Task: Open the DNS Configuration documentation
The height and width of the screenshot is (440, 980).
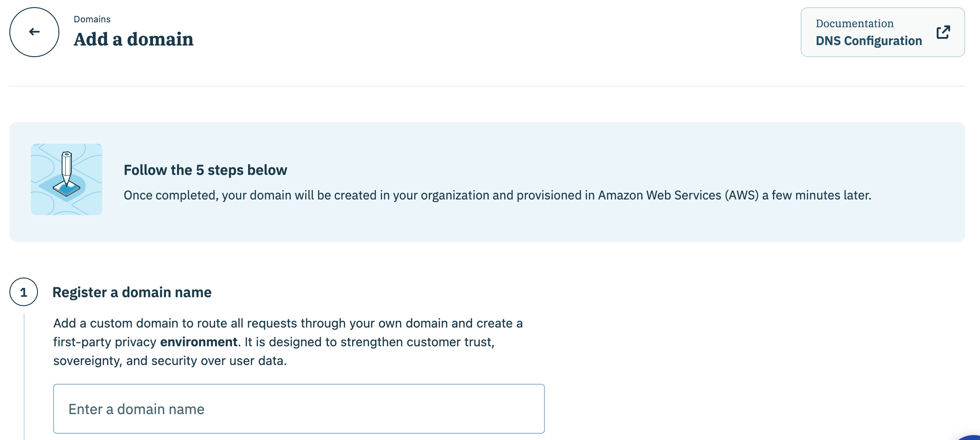Action: (x=868, y=41)
